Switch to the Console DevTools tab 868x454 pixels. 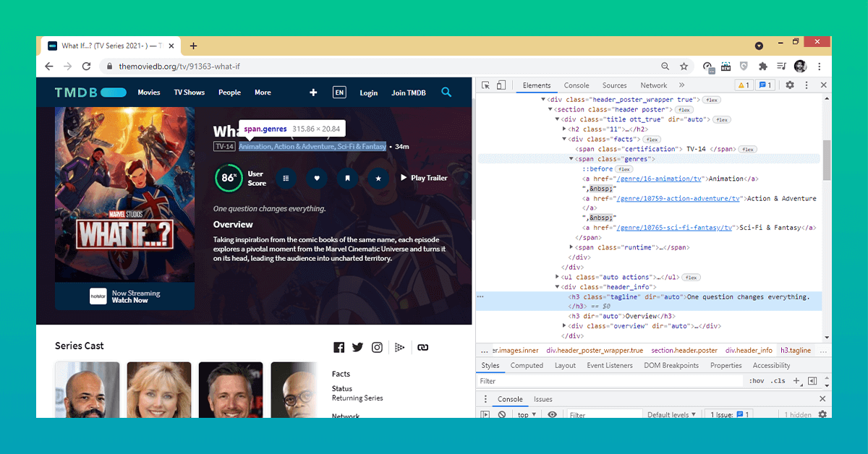pos(576,85)
